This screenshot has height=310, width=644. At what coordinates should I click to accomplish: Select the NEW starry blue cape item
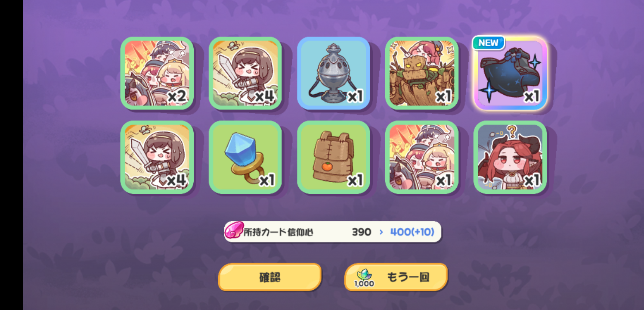point(510,73)
